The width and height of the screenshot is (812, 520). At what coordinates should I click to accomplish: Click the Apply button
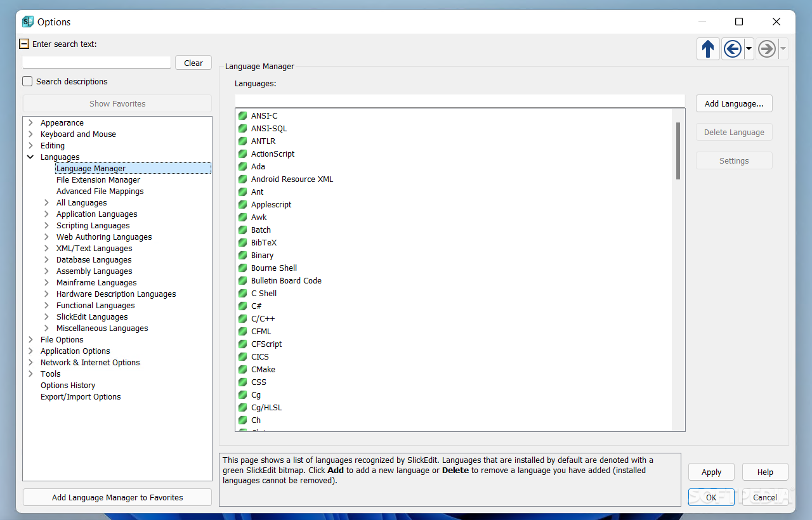pyautogui.click(x=711, y=472)
